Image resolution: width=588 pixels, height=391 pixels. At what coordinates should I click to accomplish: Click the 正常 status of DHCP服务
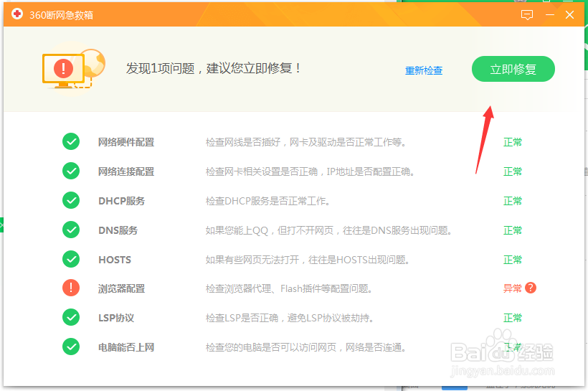512,200
